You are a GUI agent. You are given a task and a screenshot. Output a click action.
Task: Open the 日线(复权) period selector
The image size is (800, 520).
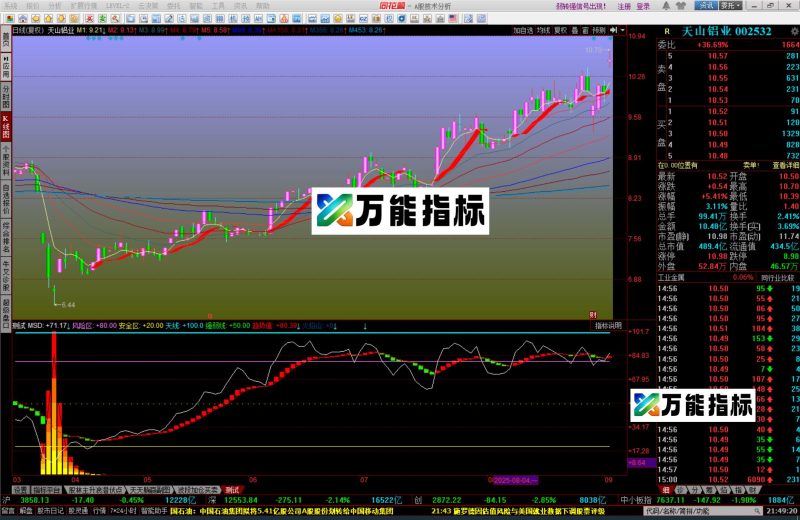(29, 30)
